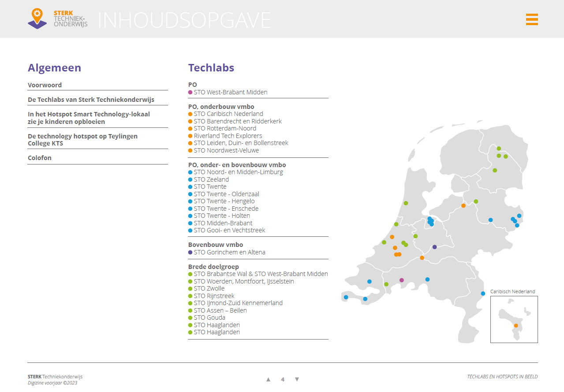Click the Techlabs section heading
564x392 pixels.
click(x=211, y=67)
